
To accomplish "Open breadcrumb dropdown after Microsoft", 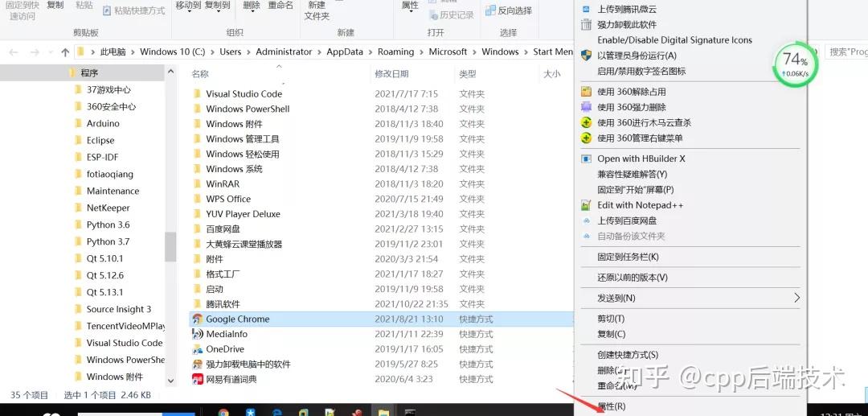I will point(474,51).
